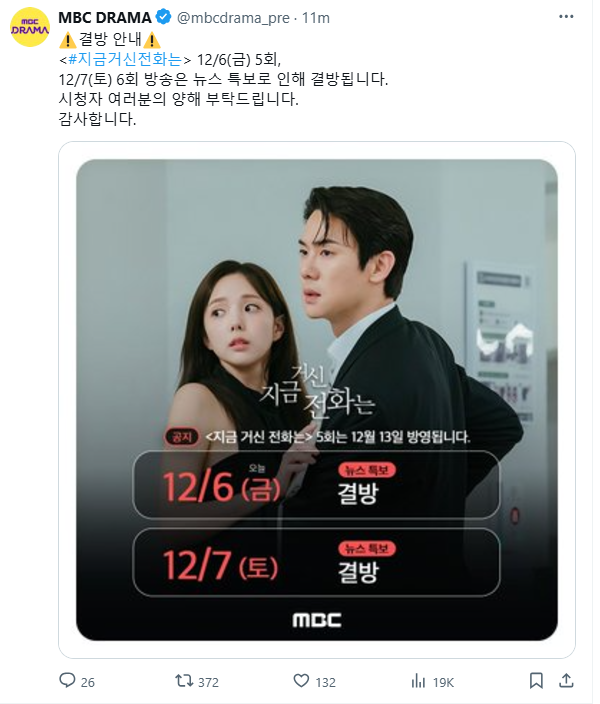
Task: View analytics via bar chart icon
Action: click(418, 681)
